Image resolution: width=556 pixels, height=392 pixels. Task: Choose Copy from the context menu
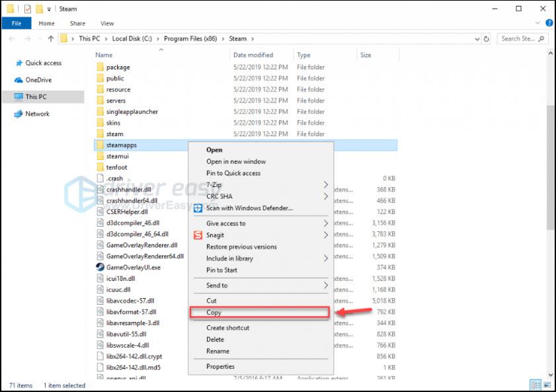(x=260, y=312)
